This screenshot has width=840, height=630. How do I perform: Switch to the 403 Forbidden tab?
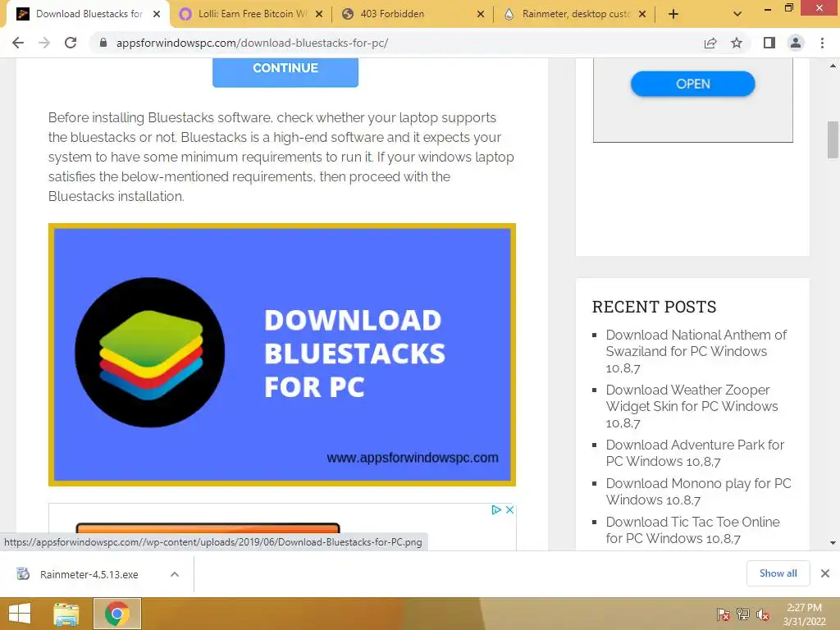pos(413,15)
